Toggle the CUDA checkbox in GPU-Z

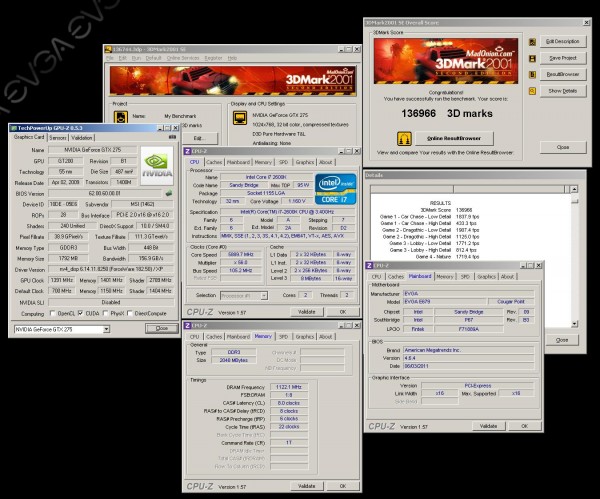click(x=80, y=313)
